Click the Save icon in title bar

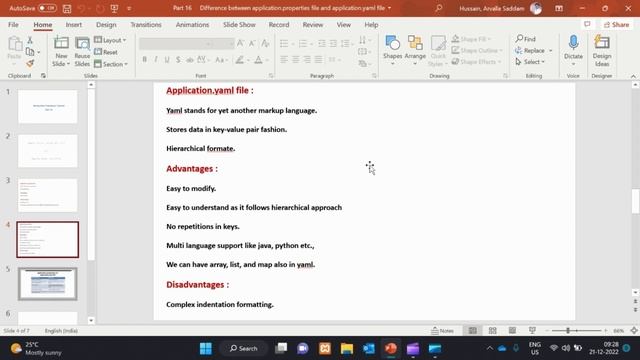click(67, 8)
